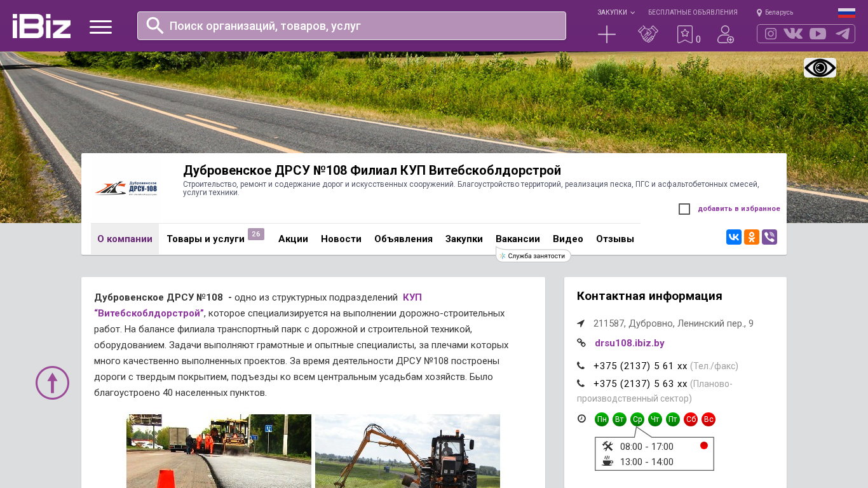
Task: Open the iBiz Instagram page
Action: click(x=771, y=34)
